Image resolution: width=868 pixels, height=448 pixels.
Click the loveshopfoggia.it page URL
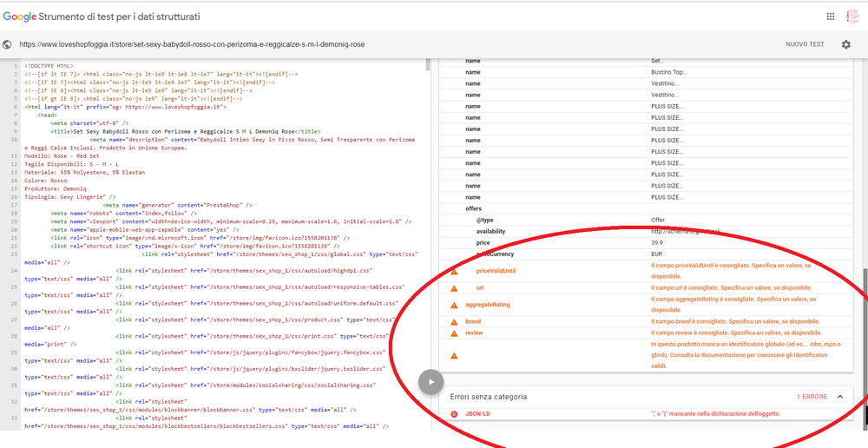click(192, 44)
